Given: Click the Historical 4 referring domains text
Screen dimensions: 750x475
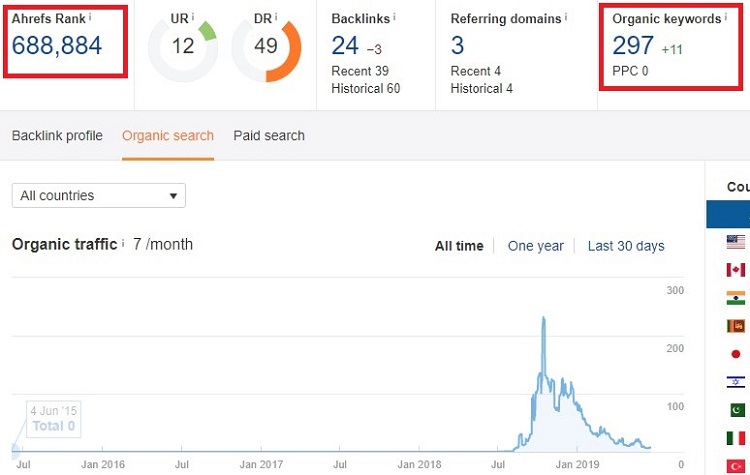Looking at the screenshot, I should [x=482, y=88].
